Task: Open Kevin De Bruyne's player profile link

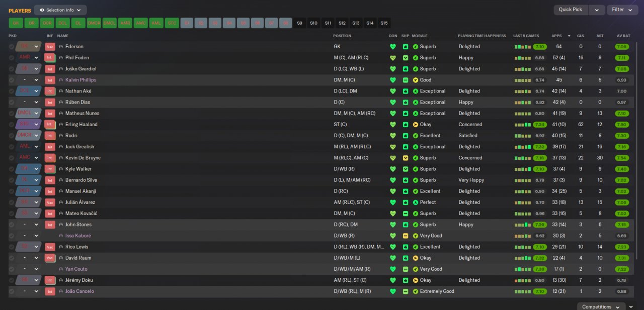Action: click(x=83, y=158)
